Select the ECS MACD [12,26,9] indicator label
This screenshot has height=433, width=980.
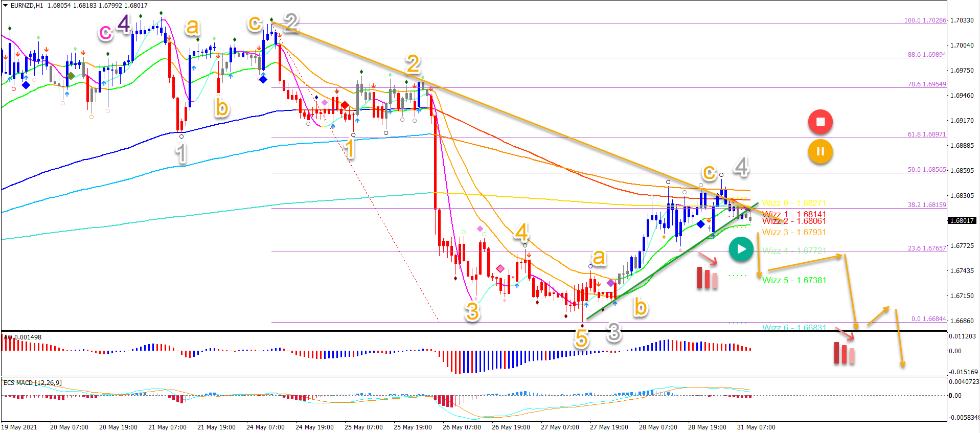[x=33, y=383]
